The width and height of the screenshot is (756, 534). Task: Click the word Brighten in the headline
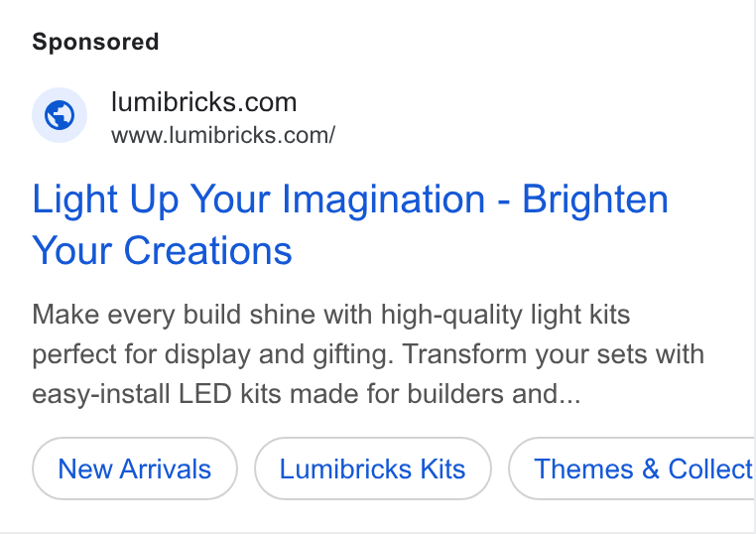(595, 199)
